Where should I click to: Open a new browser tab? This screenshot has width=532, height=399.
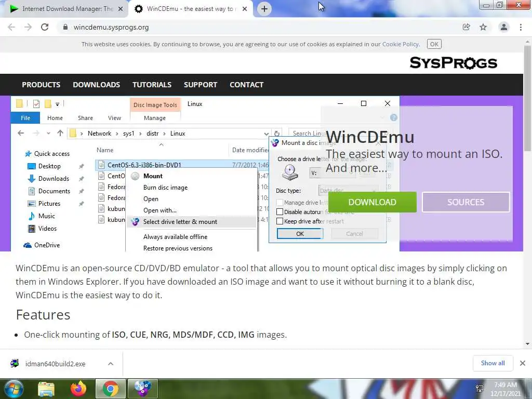coord(264,9)
